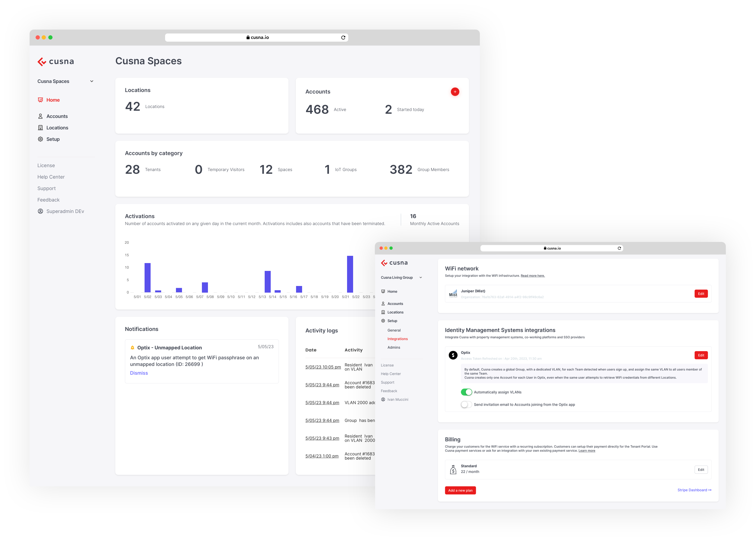Viewport: 756px width, 540px height.
Task: Click the lock icon in the back window address bar
Action: pos(248,37)
